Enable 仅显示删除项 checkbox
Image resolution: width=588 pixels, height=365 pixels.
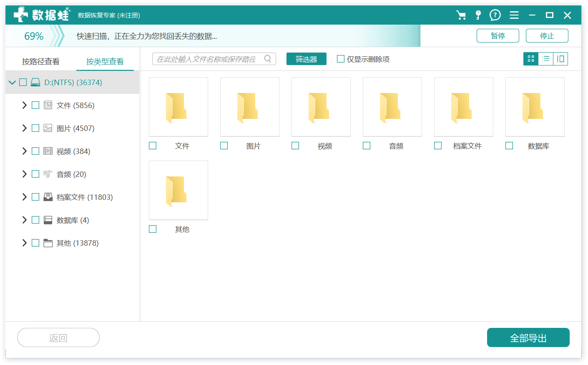pos(341,59)
